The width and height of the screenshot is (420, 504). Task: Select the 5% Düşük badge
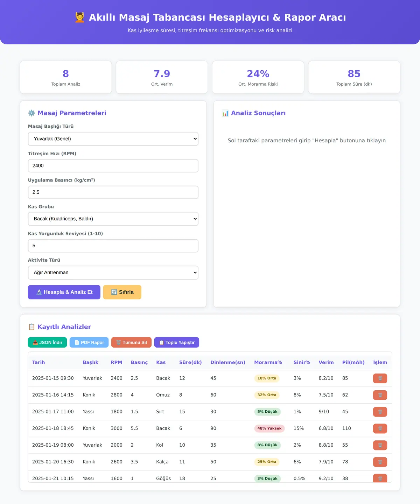coord(267,412)
